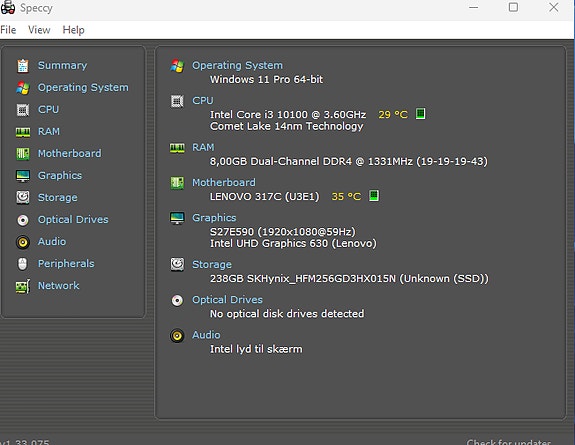Viewport: 575px width, 445px height.
Task: Click the Graphics heading in summary pane
Action: point(214,218)
